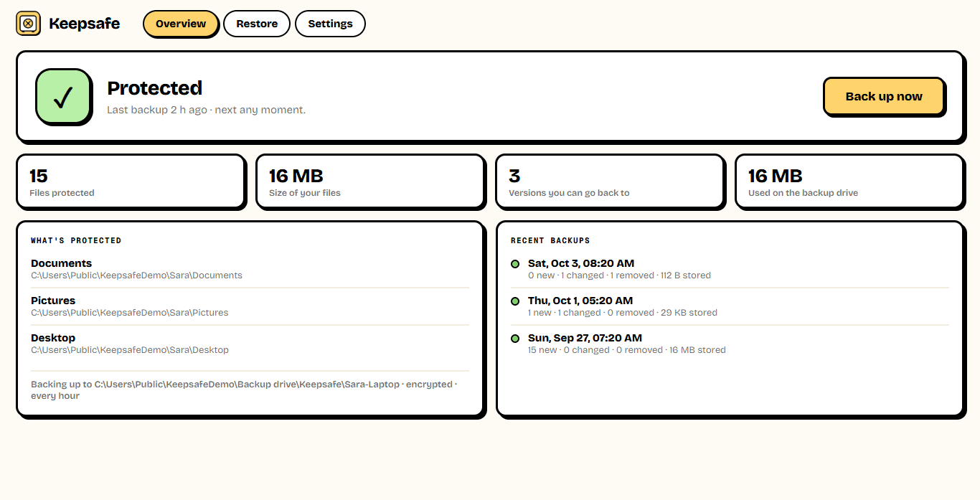The width and height of the screenshot is (980, 500).
Task: Click the Protected status heading
Action: click(154, 88)
